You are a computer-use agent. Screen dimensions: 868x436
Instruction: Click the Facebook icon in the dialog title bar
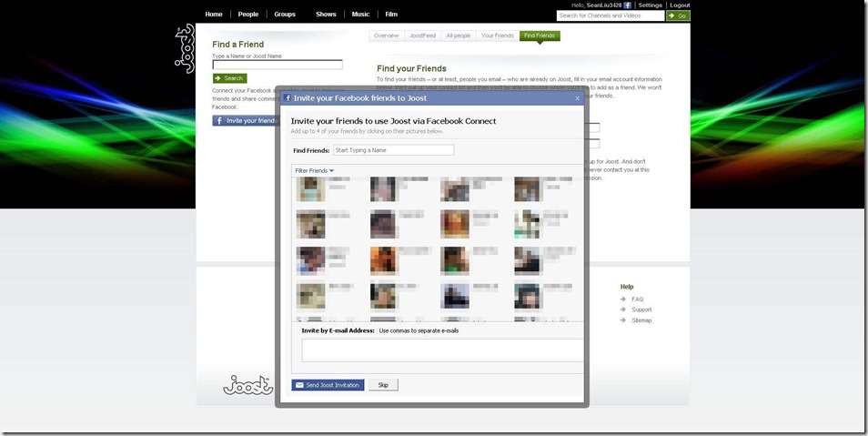288,98
